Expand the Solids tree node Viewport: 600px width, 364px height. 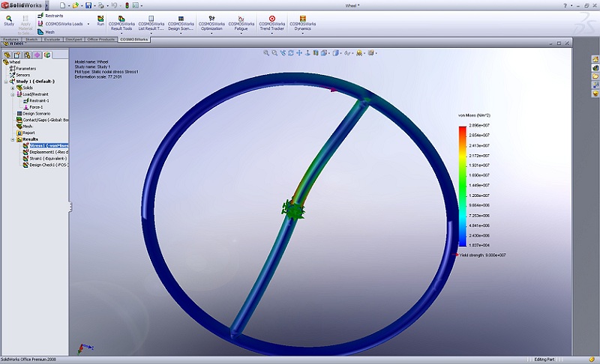pos(13,88)
